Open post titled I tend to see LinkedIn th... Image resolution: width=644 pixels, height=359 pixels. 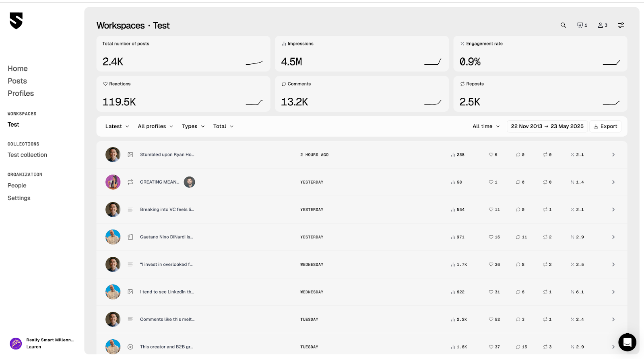(167, 292)
